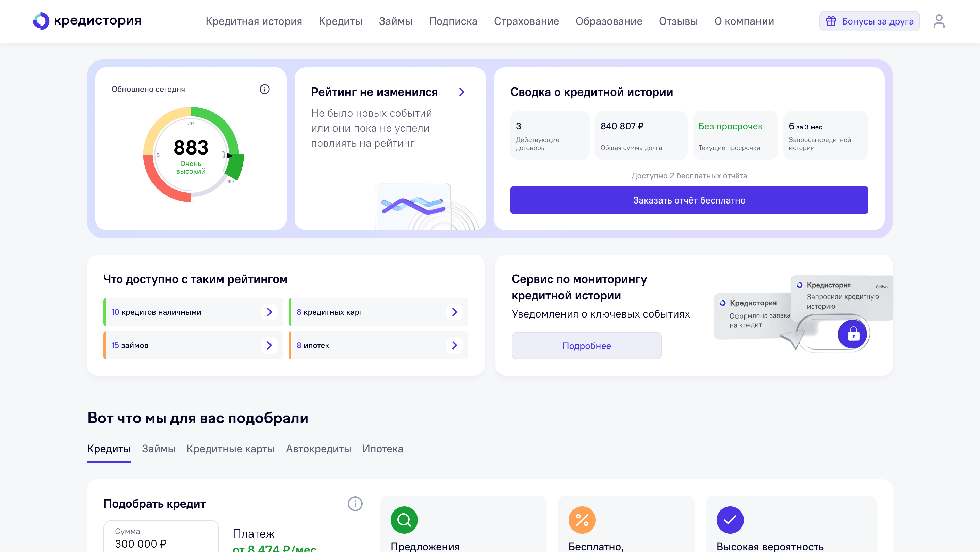Open 8 кредитных карт arrow
980x552 pixels.
(x=454, y=312)
